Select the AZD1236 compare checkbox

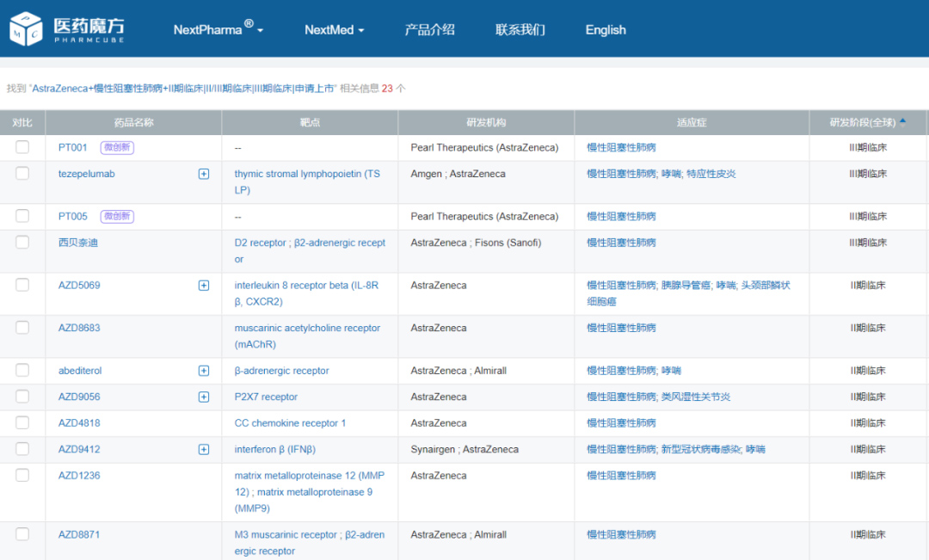pos(22,475)
